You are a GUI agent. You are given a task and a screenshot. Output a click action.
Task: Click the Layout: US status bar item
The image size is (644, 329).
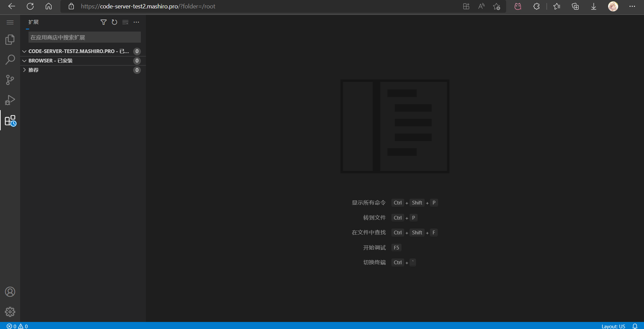(x=613, y=326)
